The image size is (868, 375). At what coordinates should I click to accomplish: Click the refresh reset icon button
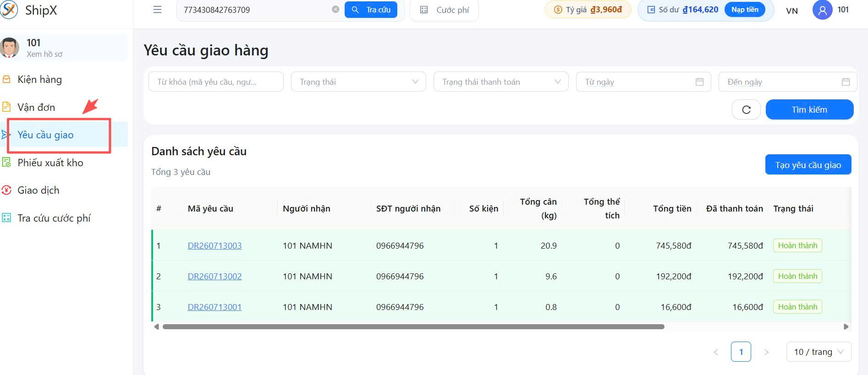[x=746, y=109]
